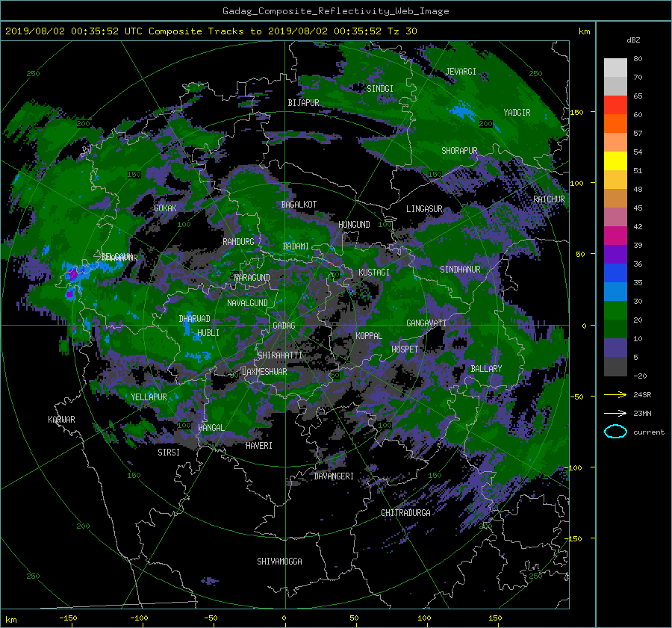Click the LINGASUR city label
672x628 pixels.
[424, 209]
